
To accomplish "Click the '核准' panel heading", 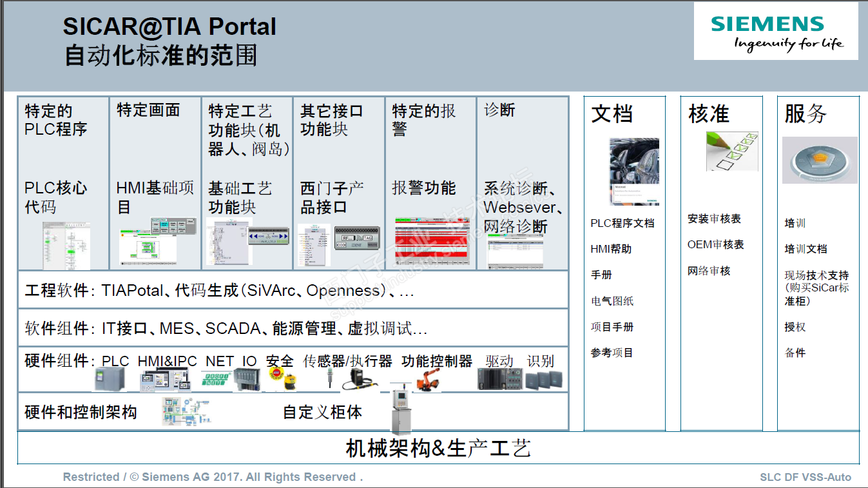I will click(709, 114).
